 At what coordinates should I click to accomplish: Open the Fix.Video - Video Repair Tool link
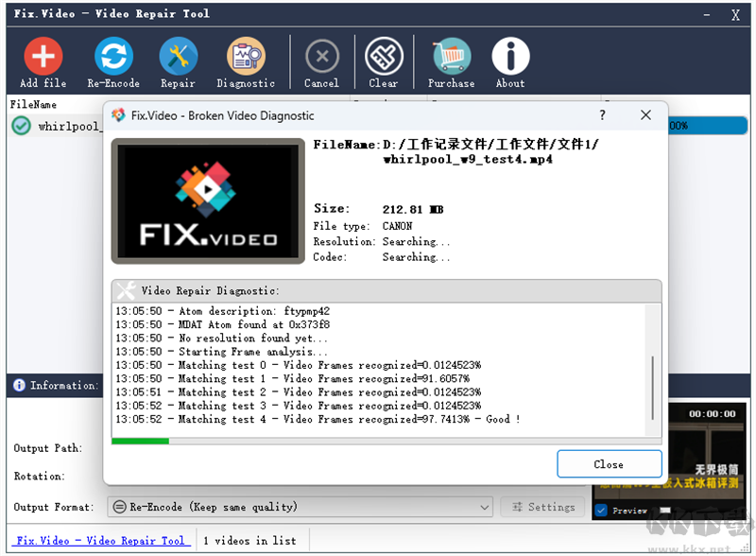100,540
